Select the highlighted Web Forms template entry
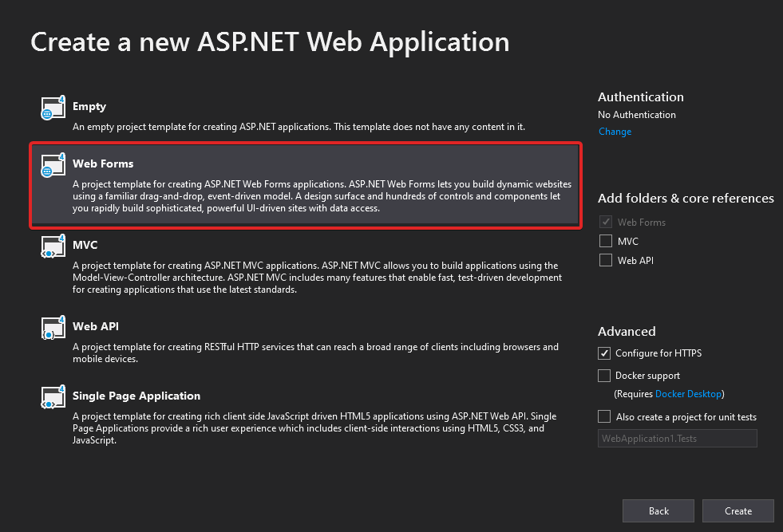The image size is (783, 532). point(305,185)
